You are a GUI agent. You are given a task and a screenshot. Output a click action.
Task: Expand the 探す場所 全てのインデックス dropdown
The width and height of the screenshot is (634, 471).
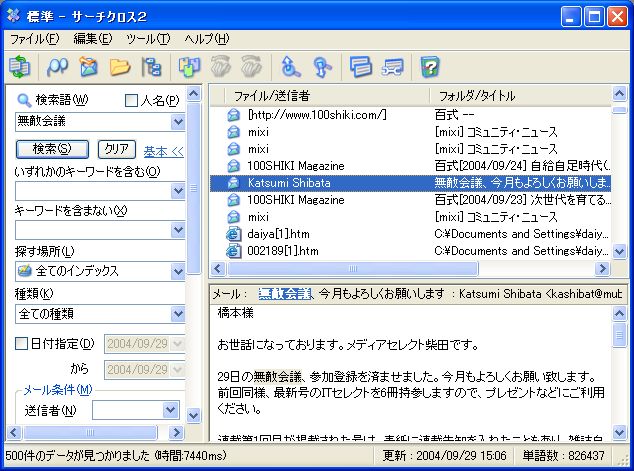(178, 271)
